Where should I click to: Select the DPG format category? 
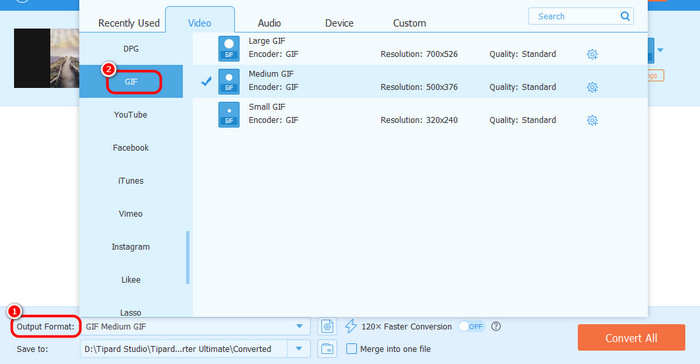[x=131, y=49]
